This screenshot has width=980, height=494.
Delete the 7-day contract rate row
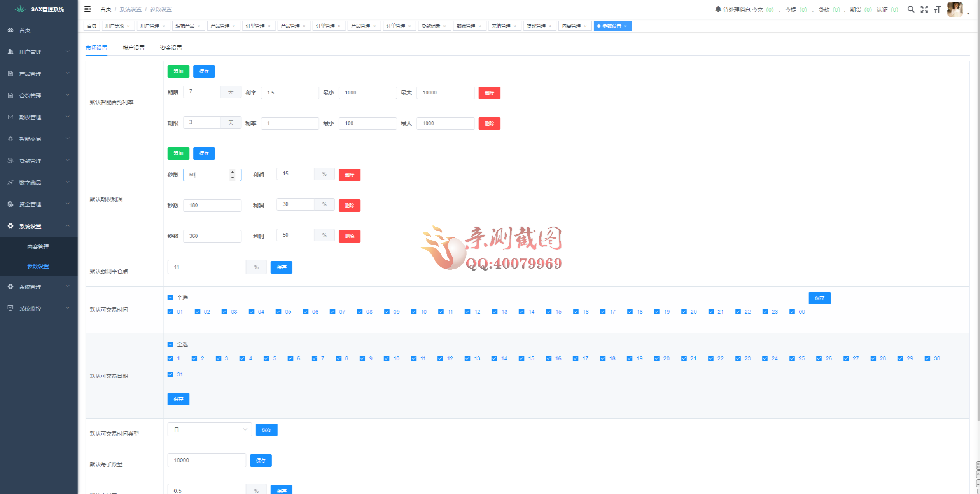pos(489,93)
